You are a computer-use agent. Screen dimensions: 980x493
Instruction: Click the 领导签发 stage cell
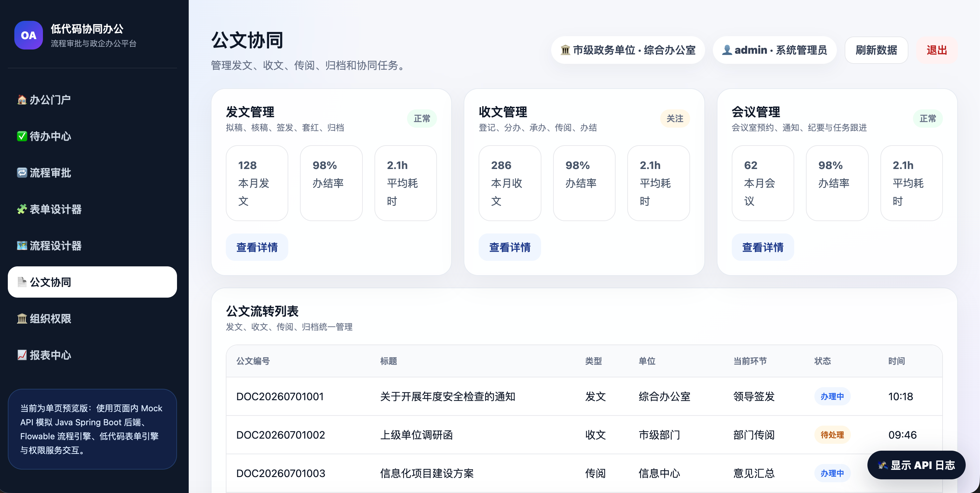[754, 397]
